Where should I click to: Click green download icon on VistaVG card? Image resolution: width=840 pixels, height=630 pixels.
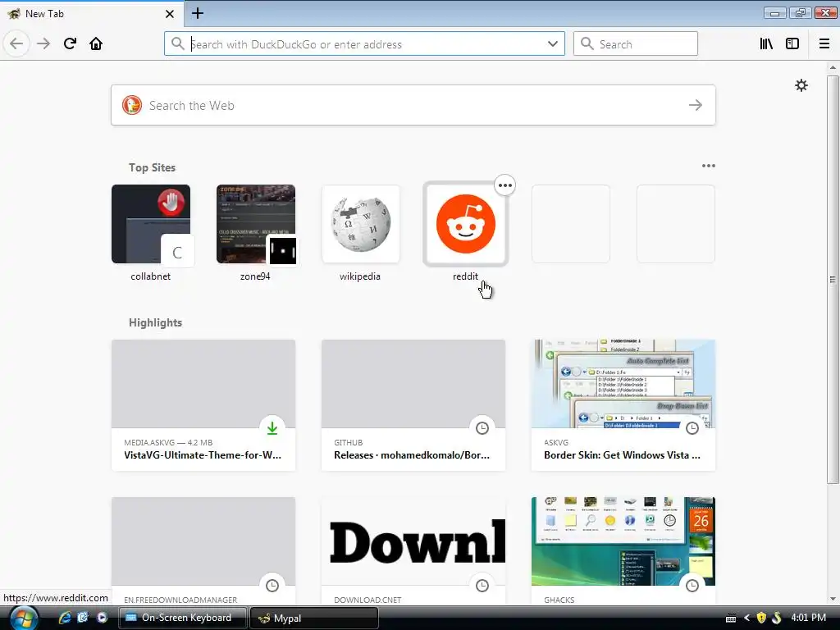[272, 428]
